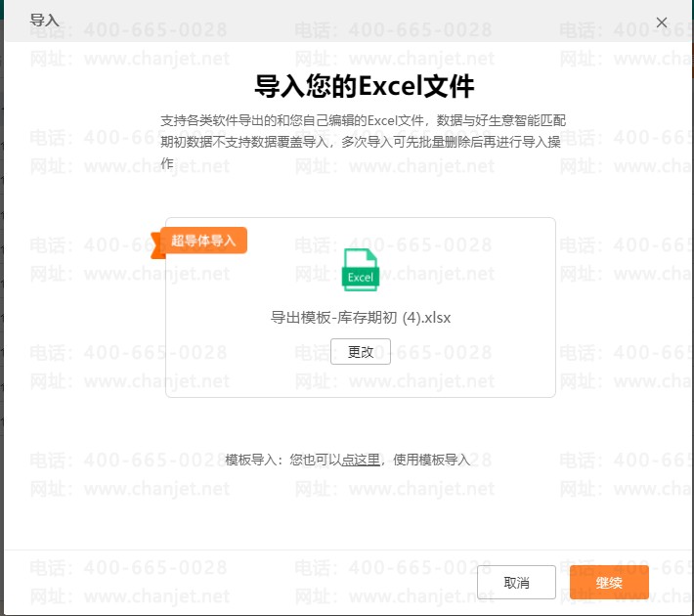Select the file name 导出模板-库存期初 (4).xlsx
Viewport: 694px width, 616px height.
(360, 317)
